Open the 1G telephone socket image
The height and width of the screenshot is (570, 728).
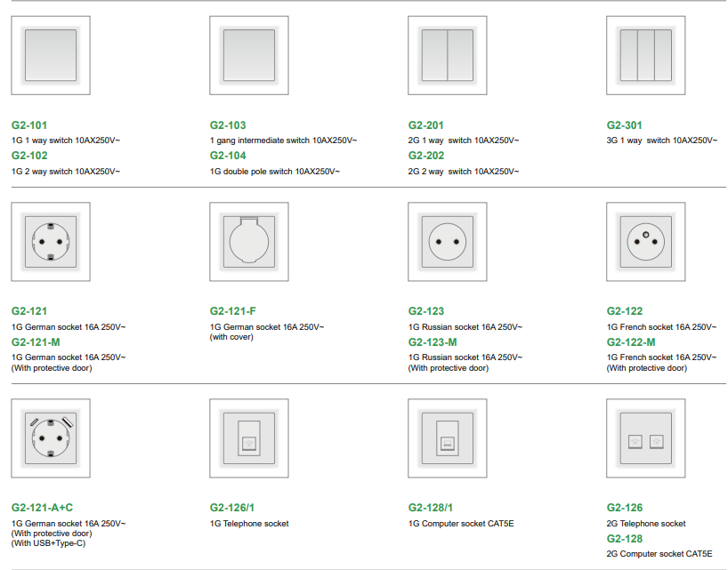(249, 438)
